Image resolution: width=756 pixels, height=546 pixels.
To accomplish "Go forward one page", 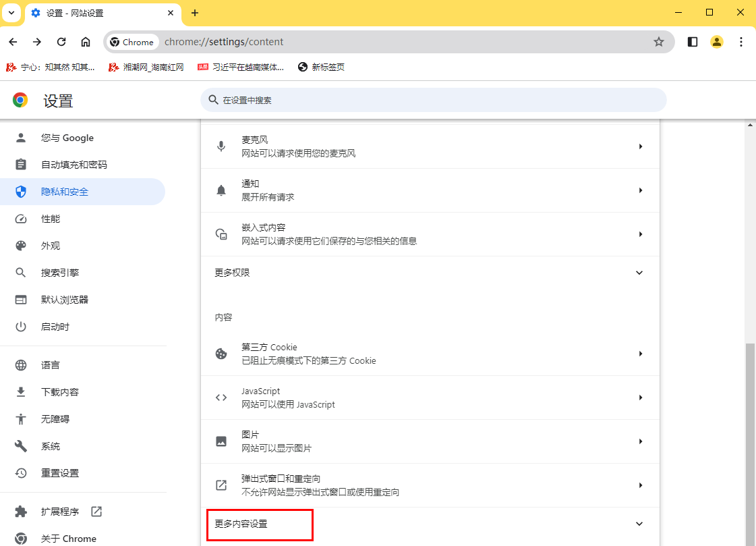I will [x=37, y=42].
